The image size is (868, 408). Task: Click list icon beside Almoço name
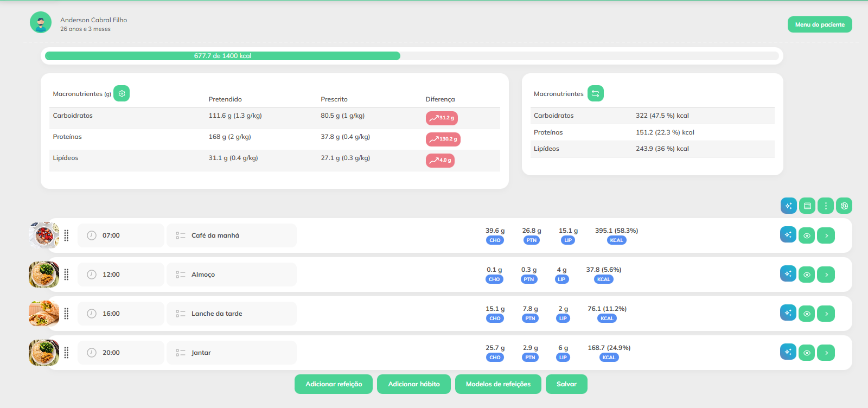[180, 275]
